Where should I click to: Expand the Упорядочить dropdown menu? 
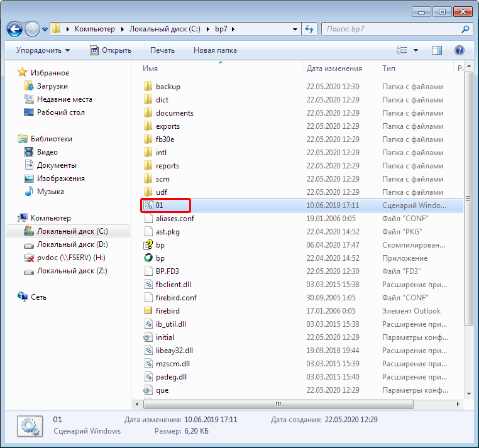point(43,50)
